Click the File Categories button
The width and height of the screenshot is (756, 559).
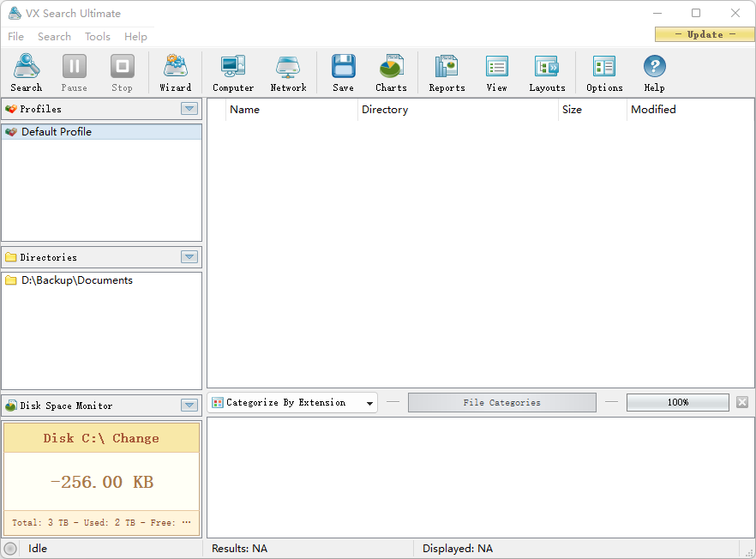tap(502, 403)
